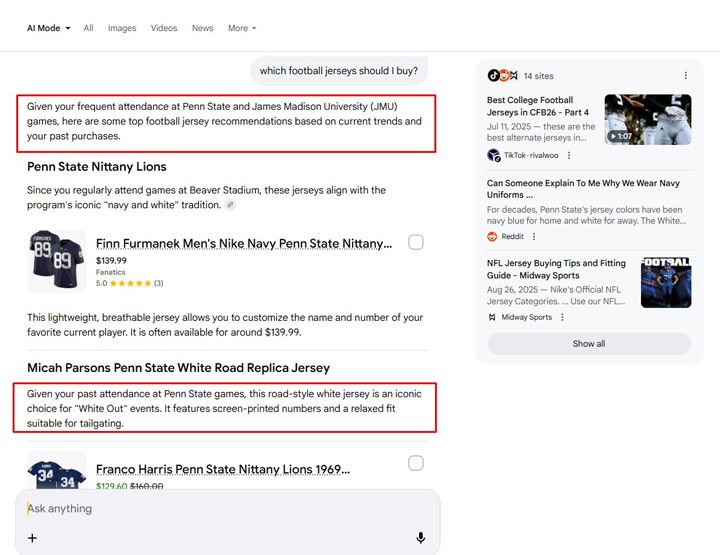Switch to the Images tab
Image resolution: width=720 pixels, height=555 pixels.
coord(122,28)
